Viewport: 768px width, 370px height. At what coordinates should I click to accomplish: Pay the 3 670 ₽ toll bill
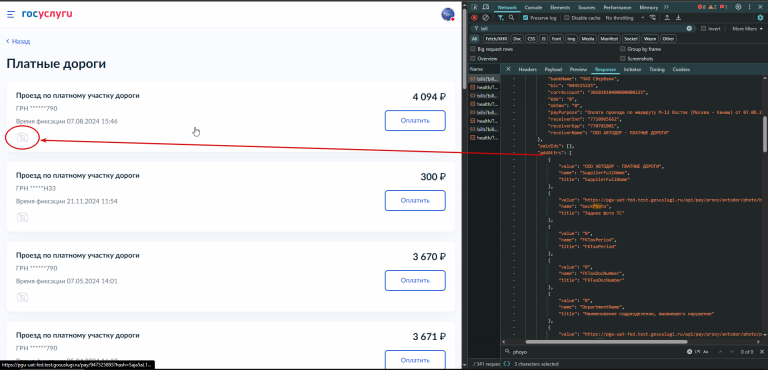(x=415, y=280)
